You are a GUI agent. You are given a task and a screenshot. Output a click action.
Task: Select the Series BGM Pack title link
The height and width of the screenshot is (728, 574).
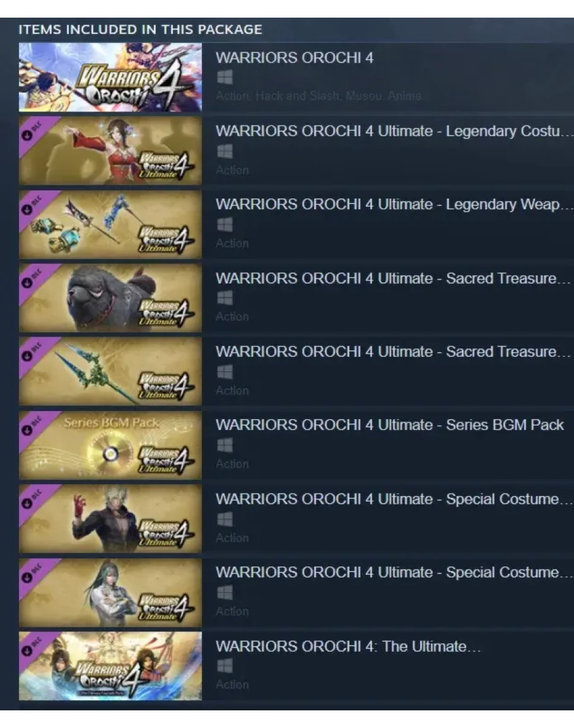[x=389, y=425]
